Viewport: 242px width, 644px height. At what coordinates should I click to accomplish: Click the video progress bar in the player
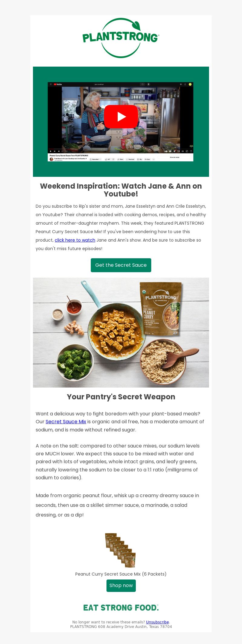(x=121, y=149)
